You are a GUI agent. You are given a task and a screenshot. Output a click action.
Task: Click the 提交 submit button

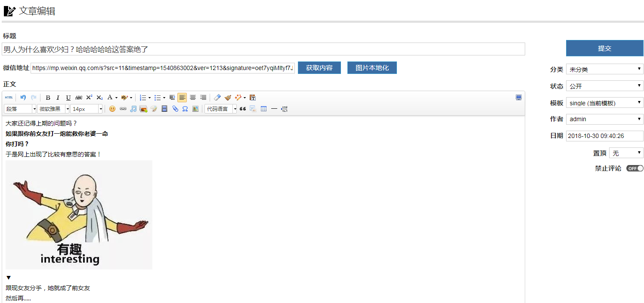click(605, 48)
